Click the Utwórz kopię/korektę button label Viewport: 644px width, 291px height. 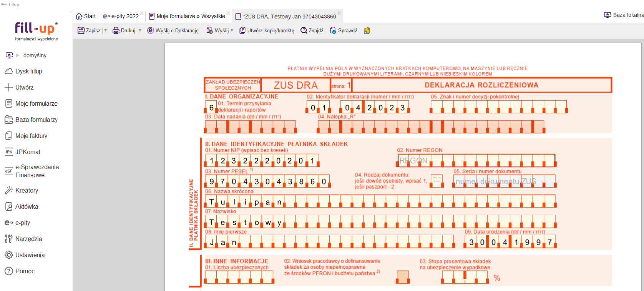271,31
